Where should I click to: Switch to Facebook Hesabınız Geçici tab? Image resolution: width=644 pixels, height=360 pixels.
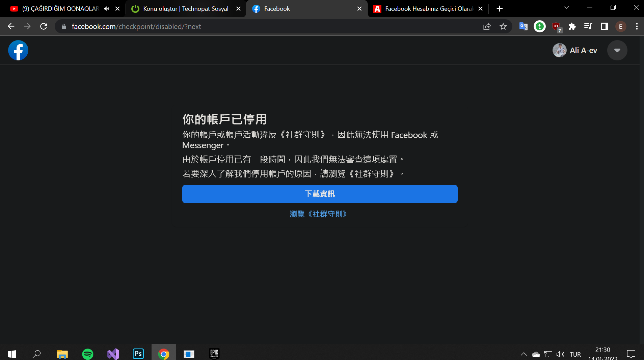point(429,9)
